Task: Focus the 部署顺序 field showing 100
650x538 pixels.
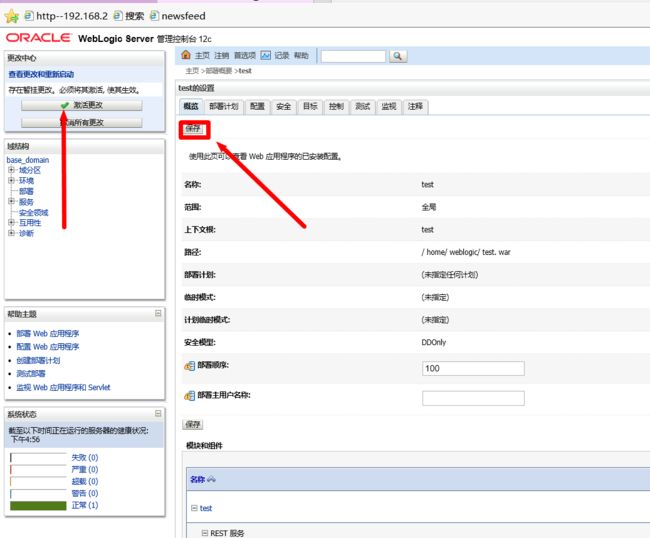Action: (473, 368)
